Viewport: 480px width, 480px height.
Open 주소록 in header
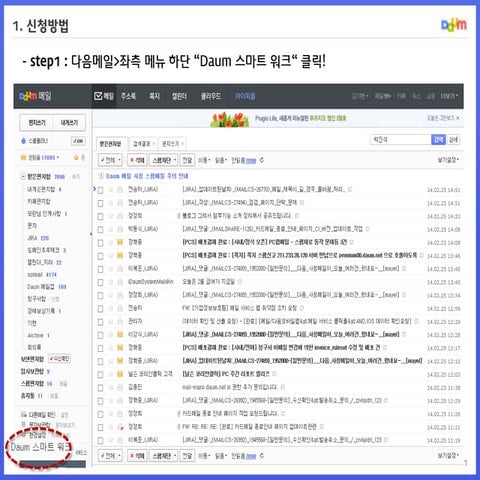coord(128,96)
